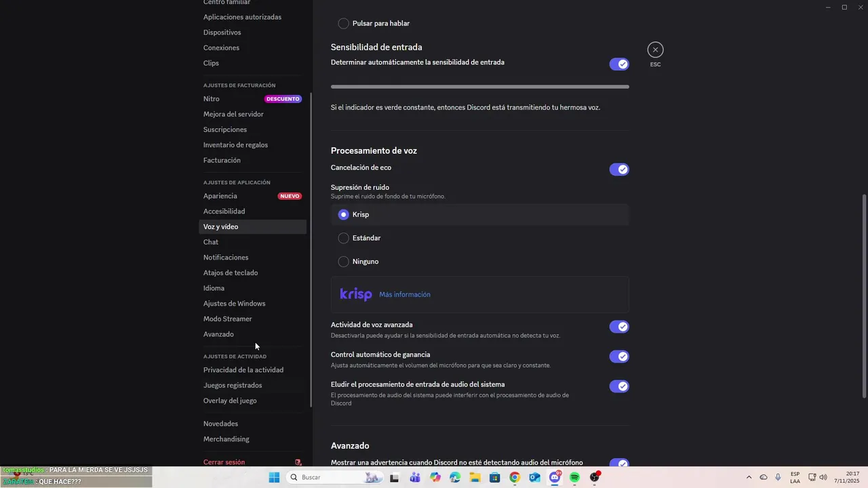The width and height of the screenshot is (868, 488).
Task: Launch Copilot from the taskbar
Action: 435,477
